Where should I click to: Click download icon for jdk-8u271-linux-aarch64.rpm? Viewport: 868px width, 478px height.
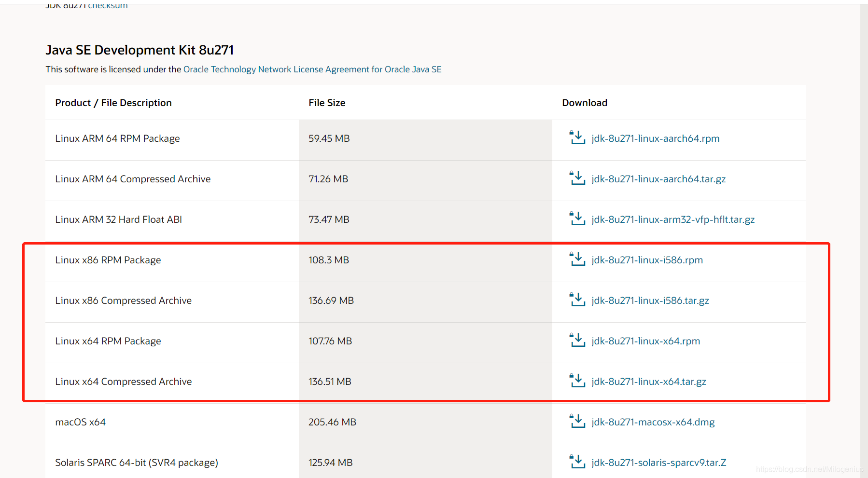[x=577, y=137]
